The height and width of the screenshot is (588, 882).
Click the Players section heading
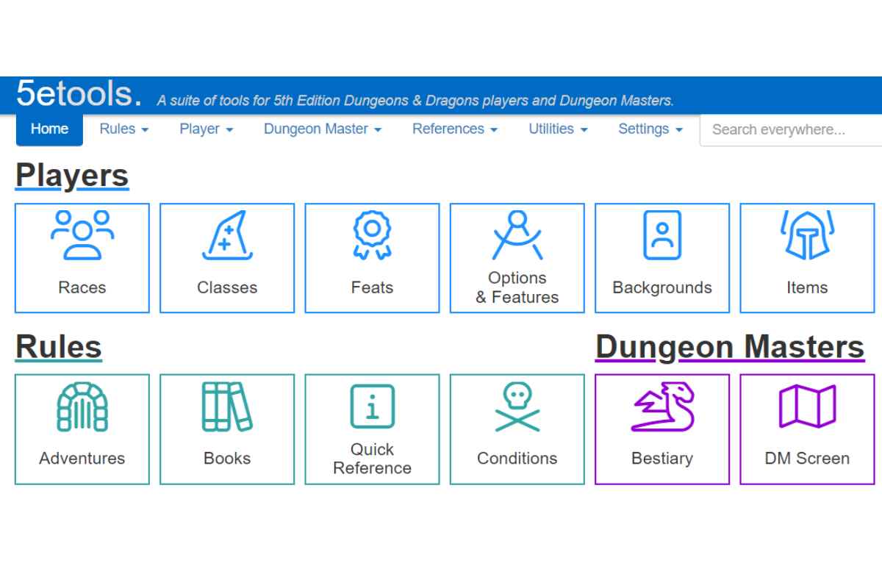(72, 176)
